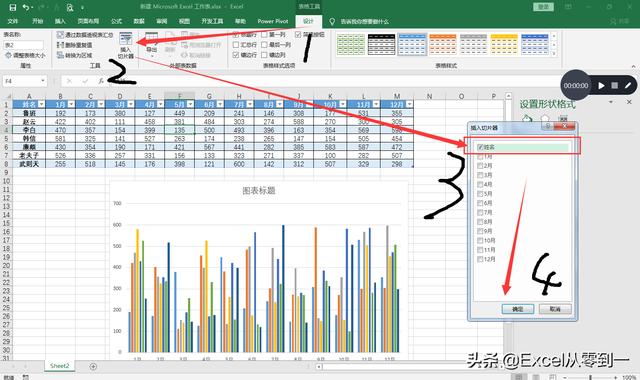640x380 pixels.
Task: Open the Developer (开发工具) tab
Action: (x=212, y=21)
